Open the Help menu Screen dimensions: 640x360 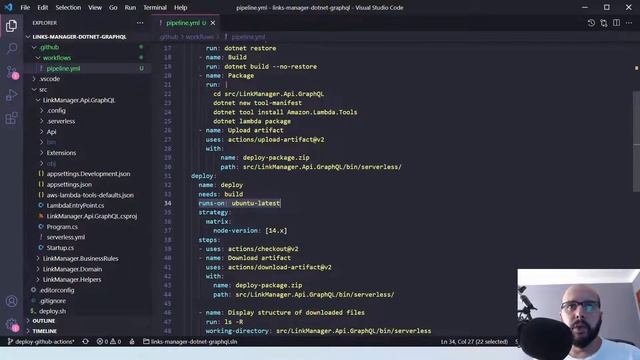180,7
